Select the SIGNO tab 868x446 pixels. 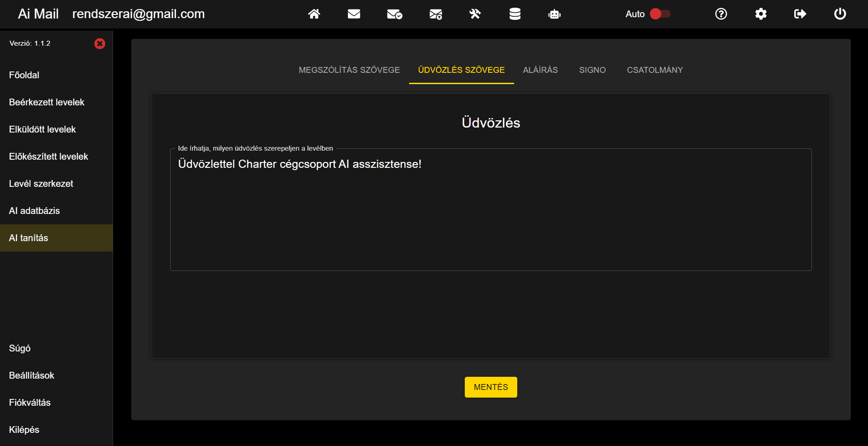pos(592,70)
